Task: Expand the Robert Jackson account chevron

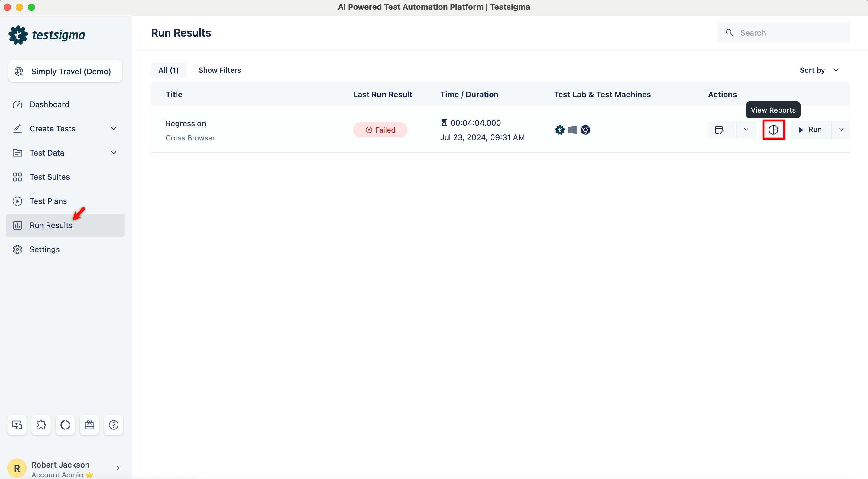Action: (118, 468)
